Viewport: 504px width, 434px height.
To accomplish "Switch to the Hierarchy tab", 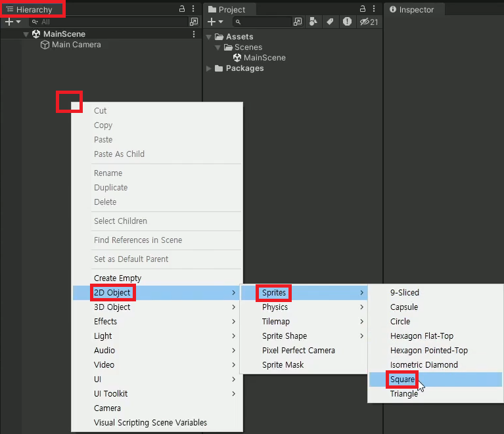I will pyautogui.click(x=33, y=9).
